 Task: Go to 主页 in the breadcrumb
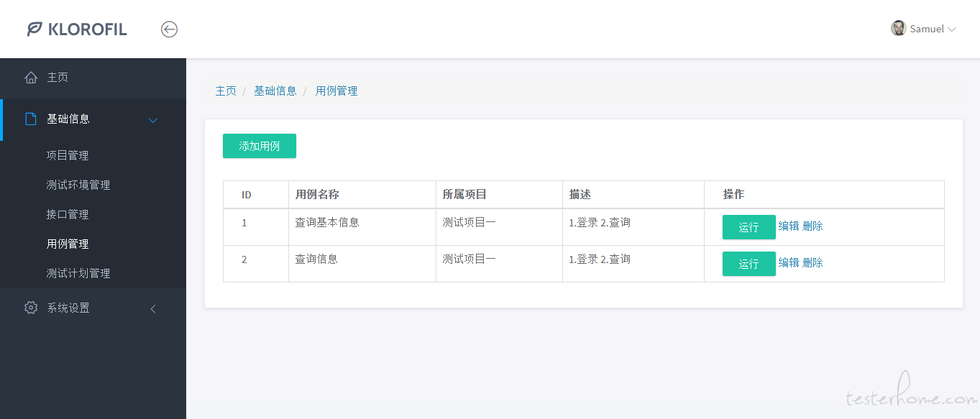pos(226,91)
